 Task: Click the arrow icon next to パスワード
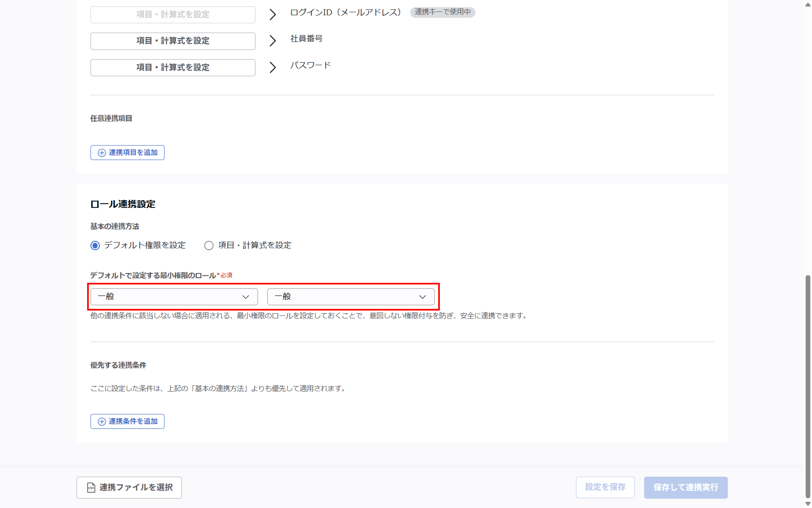pyautogui.click(x=273, y=67)
